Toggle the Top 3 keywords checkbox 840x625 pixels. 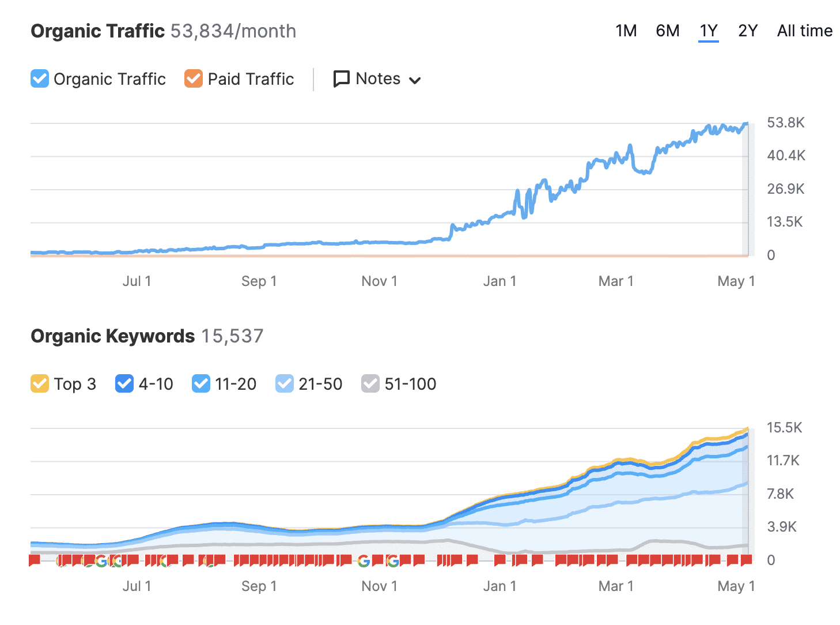tap(40, 383)
